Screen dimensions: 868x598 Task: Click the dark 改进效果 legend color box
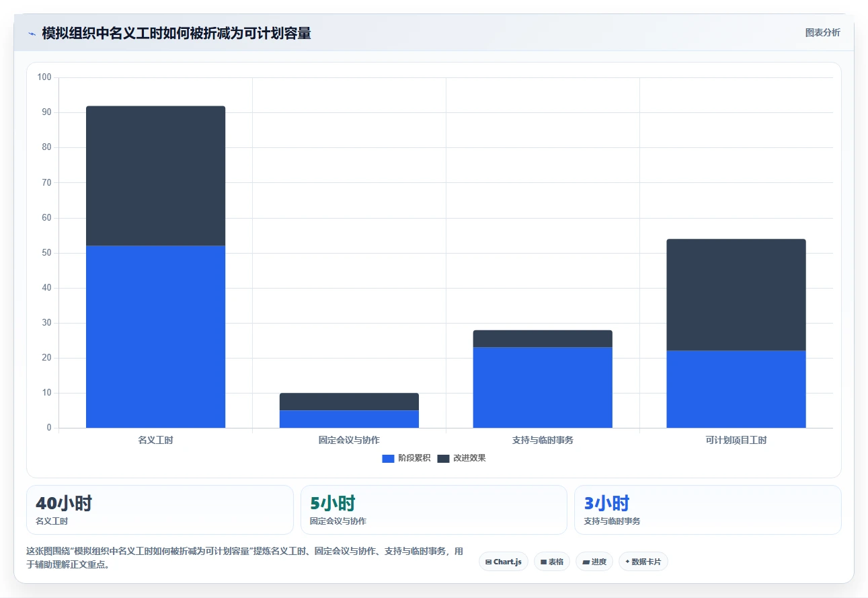coord(444,459)
